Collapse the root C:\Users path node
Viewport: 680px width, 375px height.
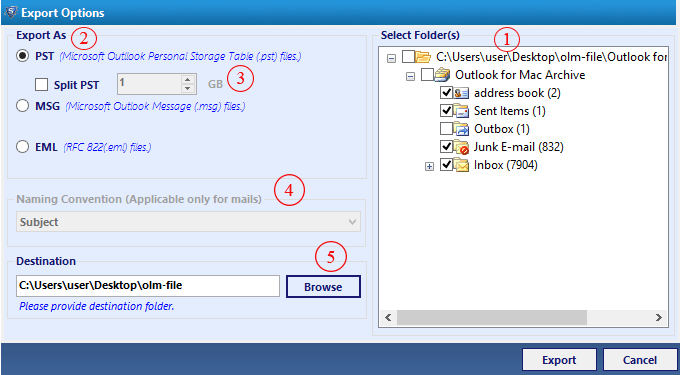(391, 58)
